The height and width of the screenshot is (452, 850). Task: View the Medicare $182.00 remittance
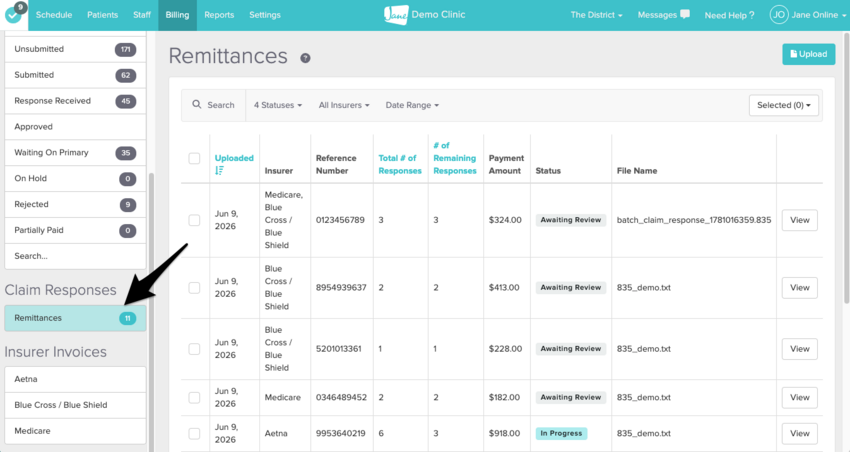800,397
